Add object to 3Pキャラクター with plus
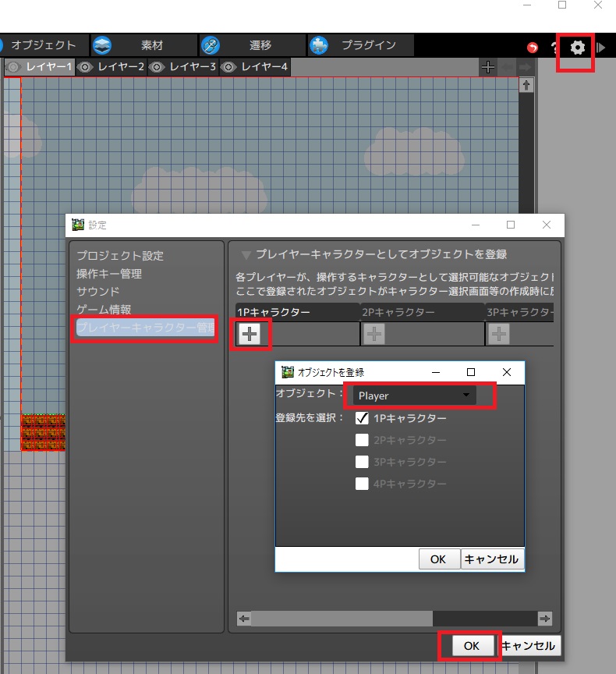This screenshot has width=616, height=674. tap(499, 334)
